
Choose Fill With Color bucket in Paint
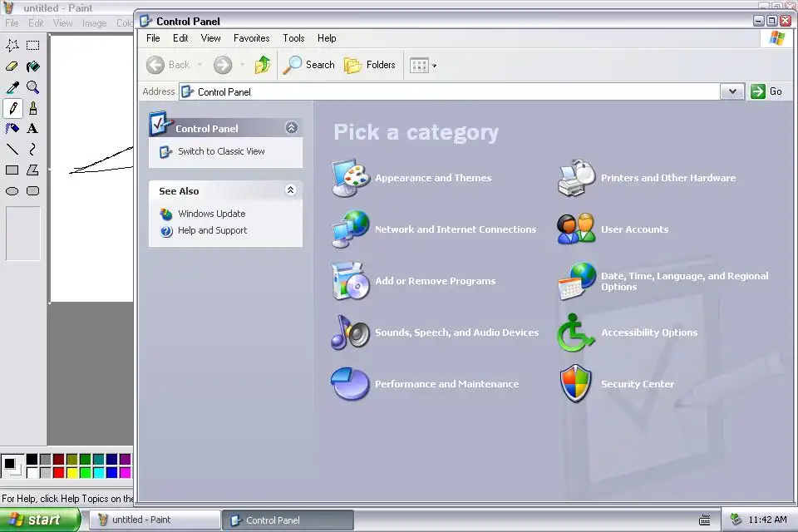[33, 66]
